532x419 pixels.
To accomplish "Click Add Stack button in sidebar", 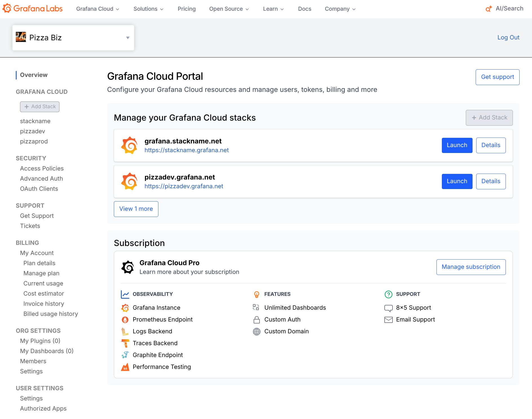I will coord(40,107).
